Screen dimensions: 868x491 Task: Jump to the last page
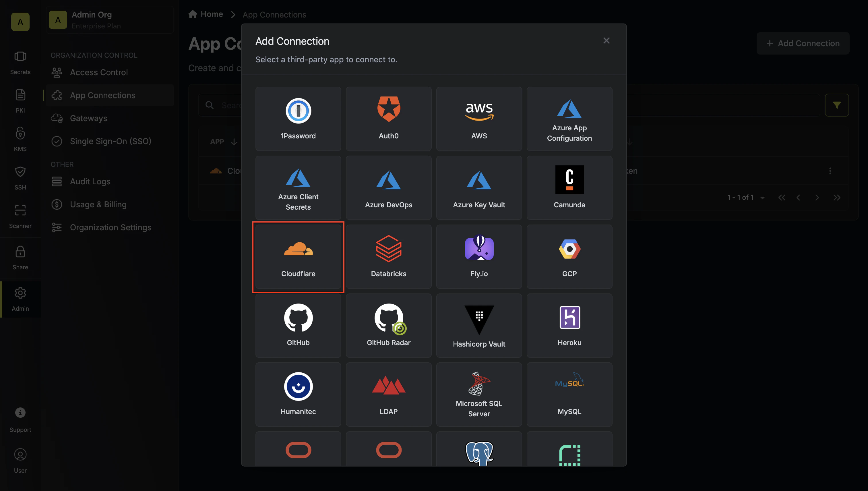[836, 198]
